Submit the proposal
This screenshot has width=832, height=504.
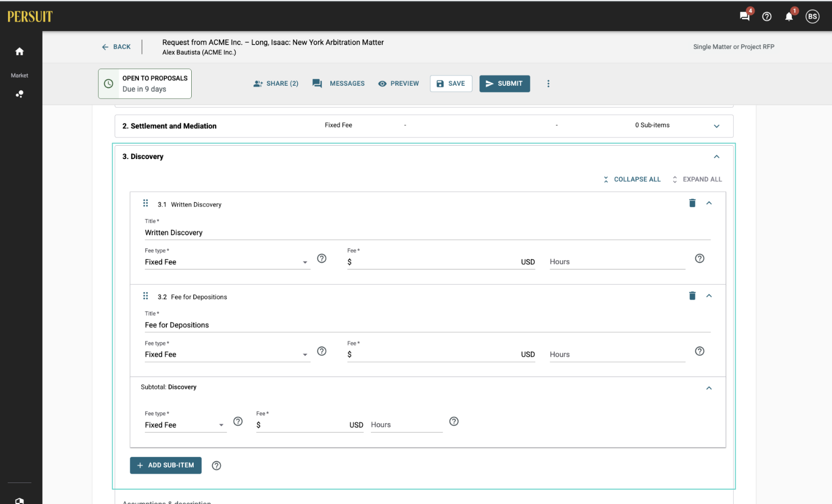(505, 83)
